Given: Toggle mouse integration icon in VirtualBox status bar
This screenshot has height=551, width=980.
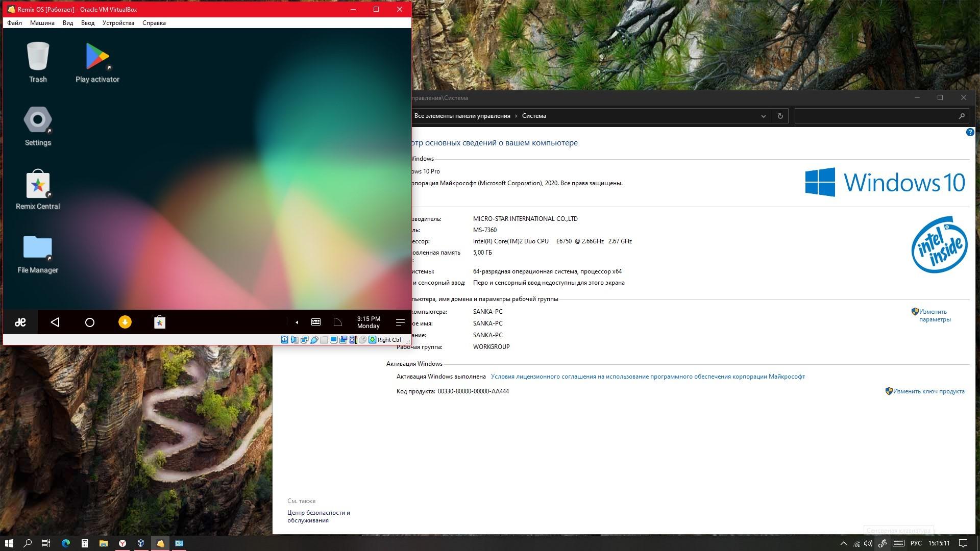Looking at the screenshot, I should [362, 339].
